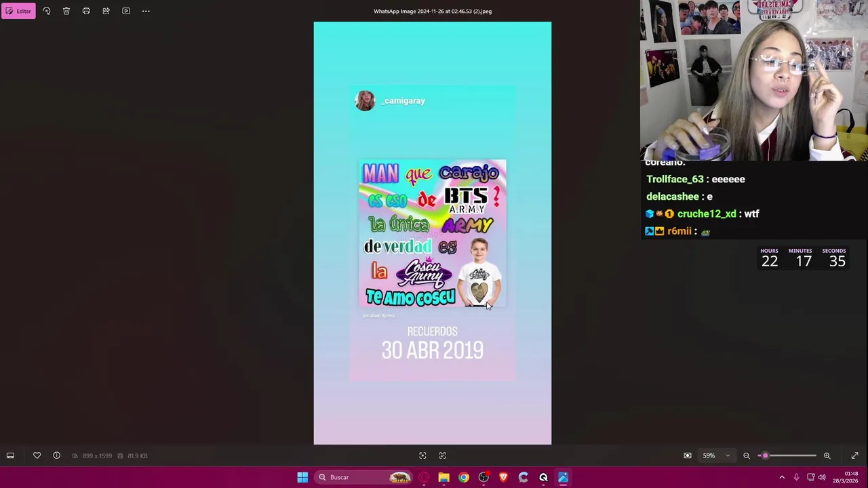Open the three-dots more options menu

pos(146,11)
